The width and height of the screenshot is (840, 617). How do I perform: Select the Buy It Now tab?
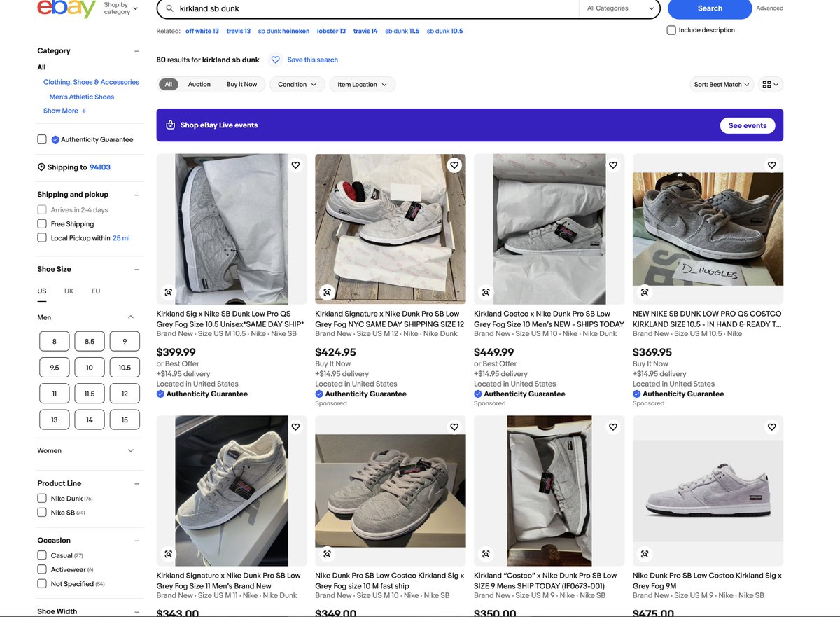[241, 85]
